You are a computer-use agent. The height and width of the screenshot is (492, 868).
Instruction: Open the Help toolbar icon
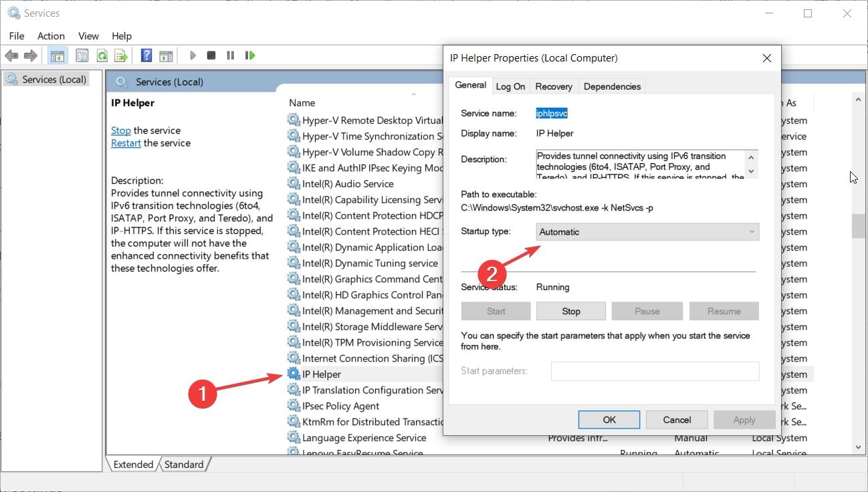[x=146, y=55]
